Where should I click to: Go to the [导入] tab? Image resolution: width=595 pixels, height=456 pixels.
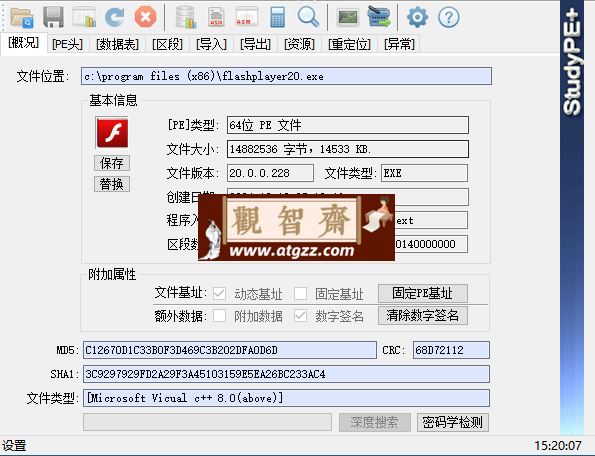(211, 44)
